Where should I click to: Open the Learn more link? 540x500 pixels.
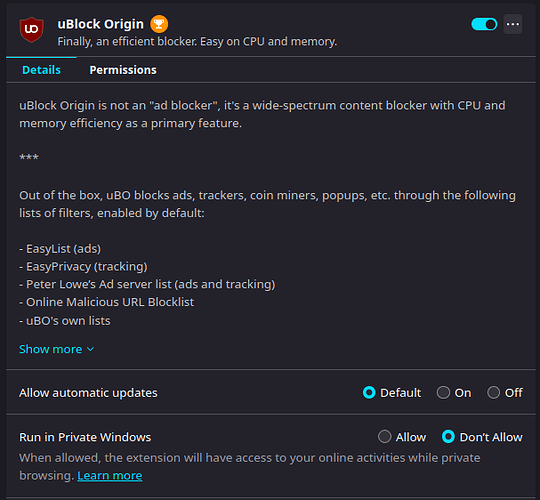click(x=110, y=476)
